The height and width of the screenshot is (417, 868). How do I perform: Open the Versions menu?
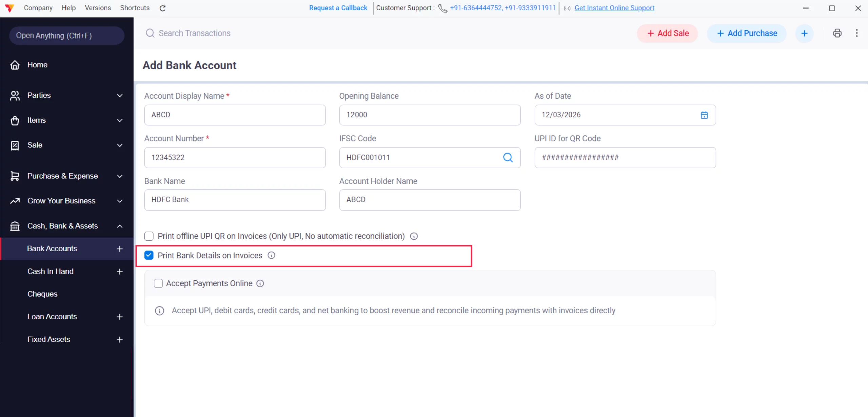click(x=98, y=8)
